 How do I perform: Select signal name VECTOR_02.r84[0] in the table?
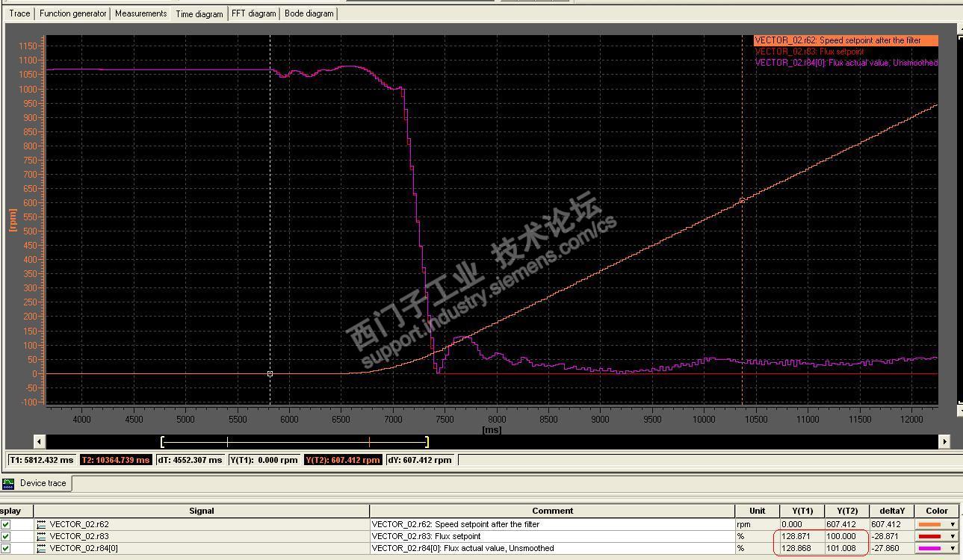pyautogui.click(x=84, y=548)
